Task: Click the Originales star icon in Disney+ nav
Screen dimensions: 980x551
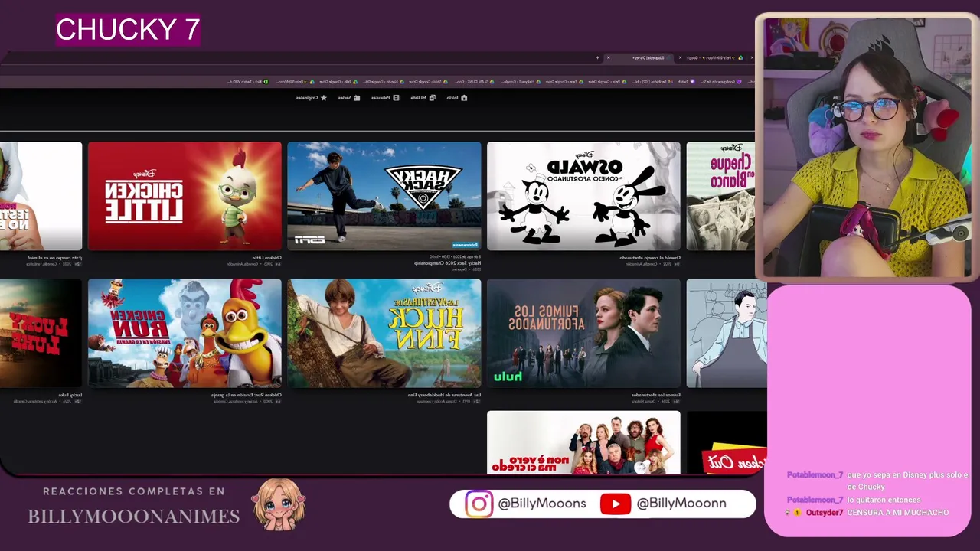Action: pyautogui.click(x=324, y=98)
